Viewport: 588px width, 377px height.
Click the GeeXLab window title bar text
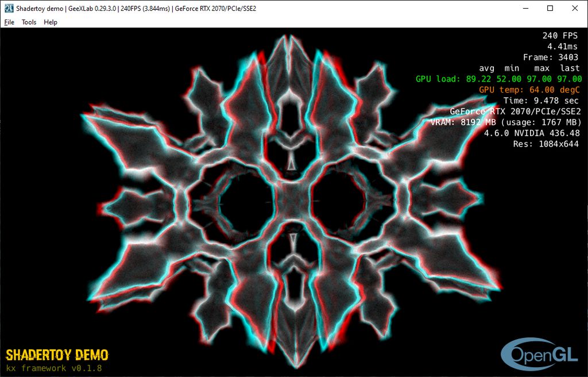(x=136, y=8)
